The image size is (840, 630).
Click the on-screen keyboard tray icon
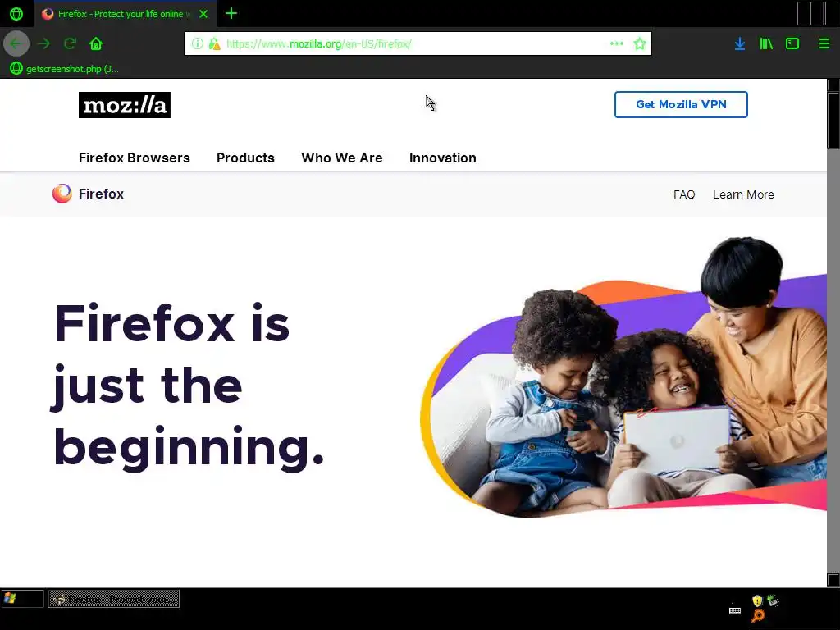[735, 610]
